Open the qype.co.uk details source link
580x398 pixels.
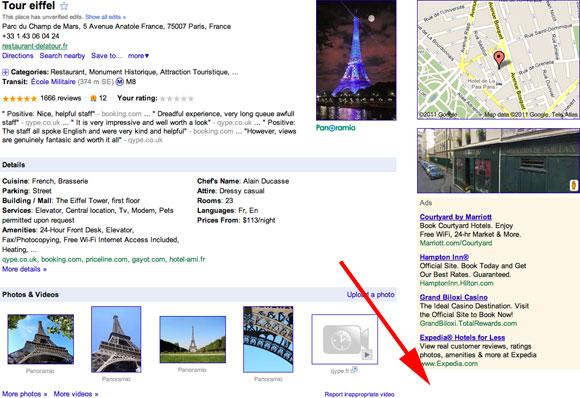[20, 260]
